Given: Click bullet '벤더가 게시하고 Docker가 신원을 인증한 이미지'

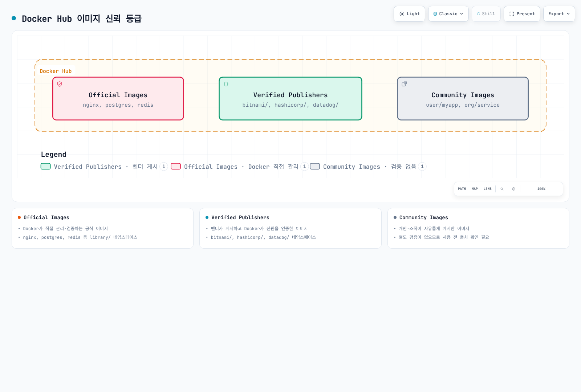Looking at the screenshot, I should point(259,228).
